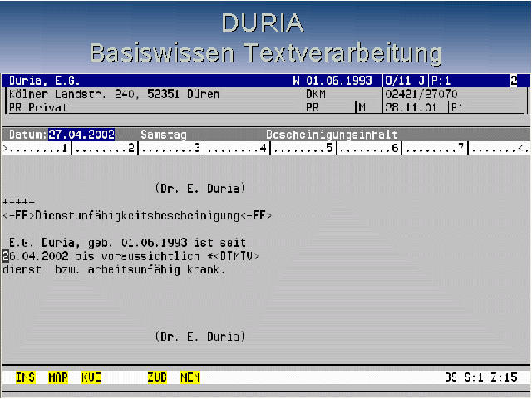This screenshot has width=532, height=399.
Task: Click the MEN status indicator
Action: tap(190, 377)
